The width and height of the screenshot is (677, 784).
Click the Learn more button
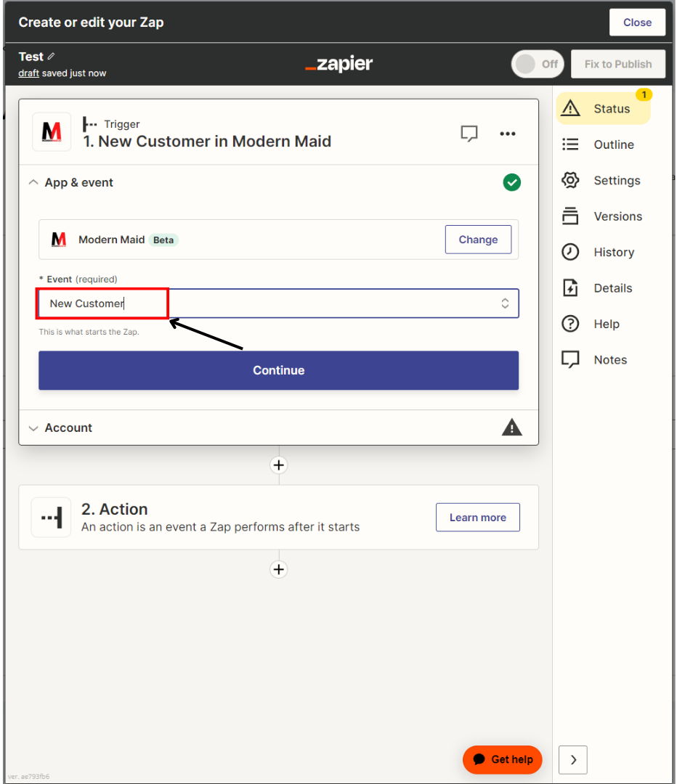[477, 518]
